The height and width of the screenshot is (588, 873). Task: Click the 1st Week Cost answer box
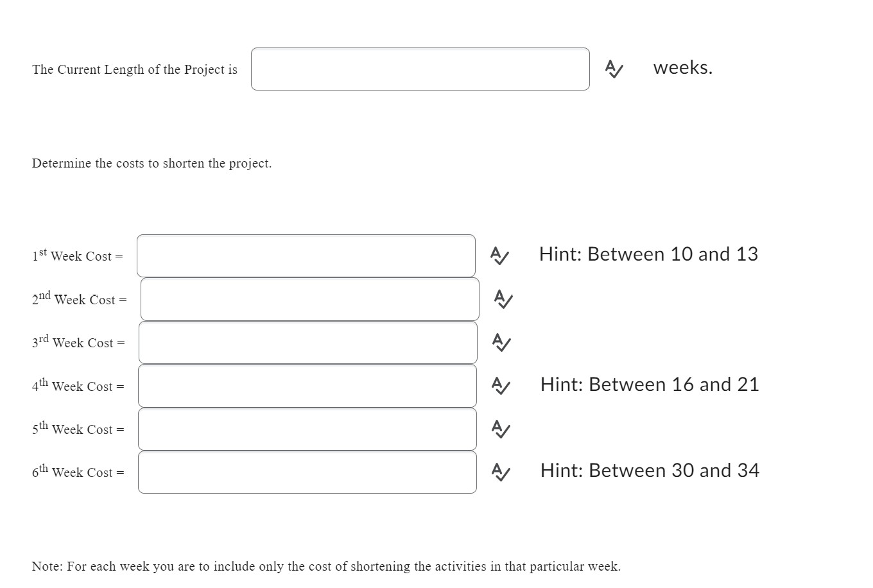click(x=306, y=256)
